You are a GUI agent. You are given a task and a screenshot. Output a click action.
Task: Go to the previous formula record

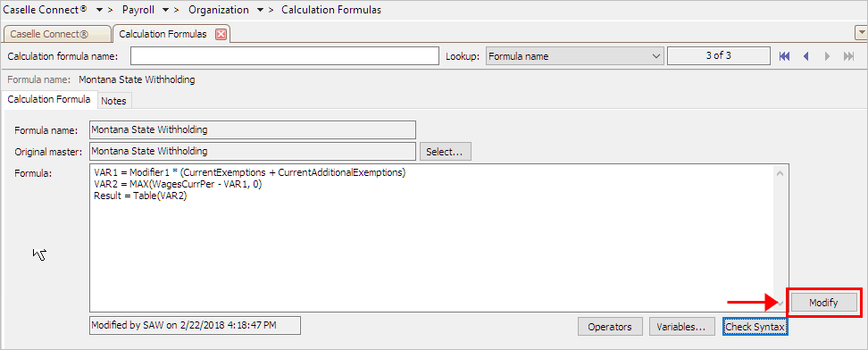[806, 56]
